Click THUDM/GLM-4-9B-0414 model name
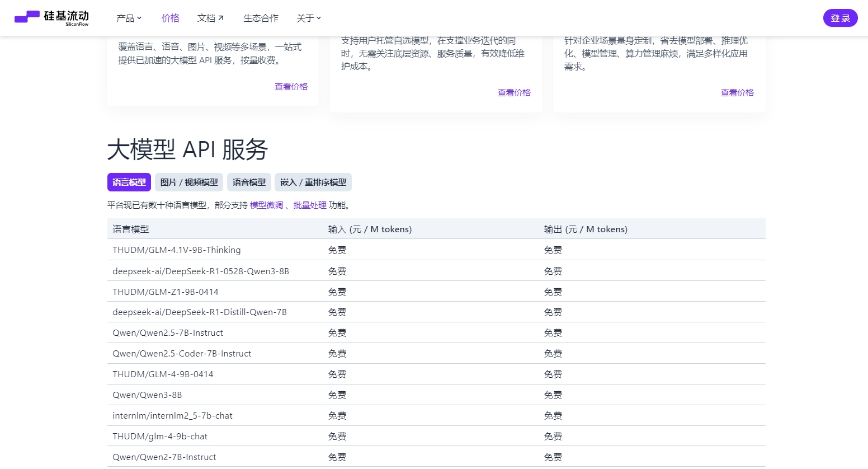Screen dimensions: 868x469 point(163,374)
